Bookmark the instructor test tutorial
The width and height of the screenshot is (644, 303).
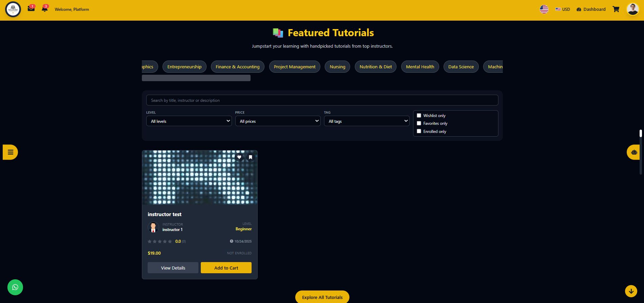click(x=251, y=157)
